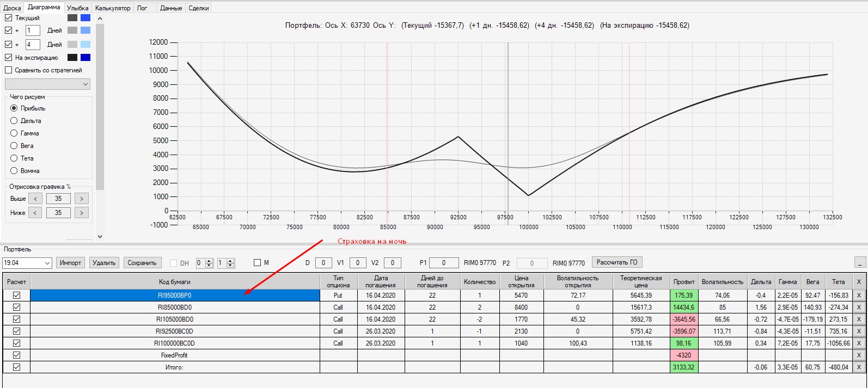This screenshot has height=388, width=868.
Task: Select the Тета radio button
Action: click(x=14, y=158)
